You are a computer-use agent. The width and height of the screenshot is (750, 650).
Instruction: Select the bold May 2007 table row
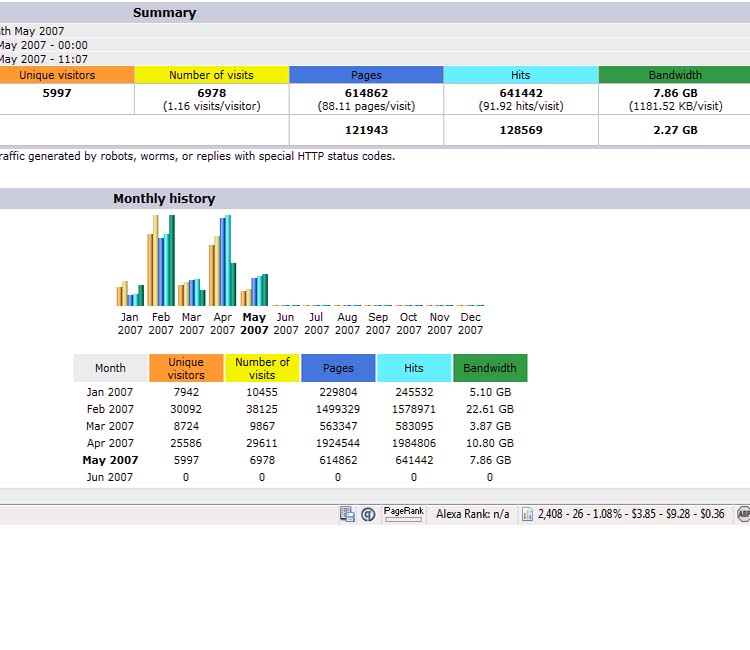click(x=110, y=460)
